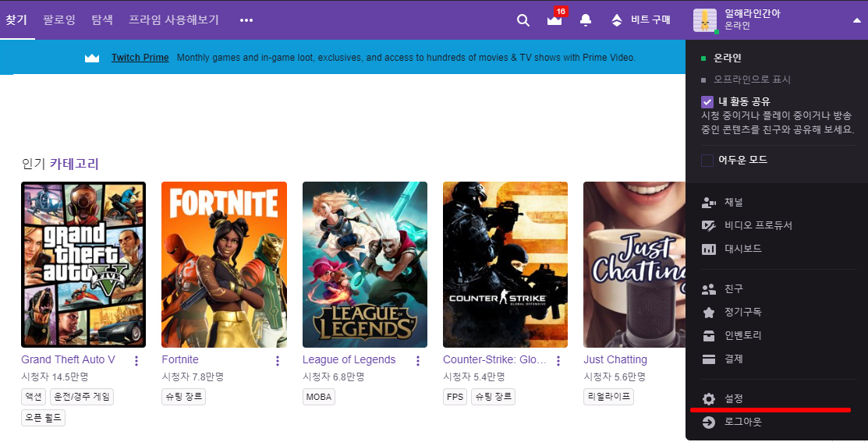The width and height of the screenshot is (868, 442).
Task: Open the 카테고리 heading link
Action: pyautogui.click(x=74, y=164)
